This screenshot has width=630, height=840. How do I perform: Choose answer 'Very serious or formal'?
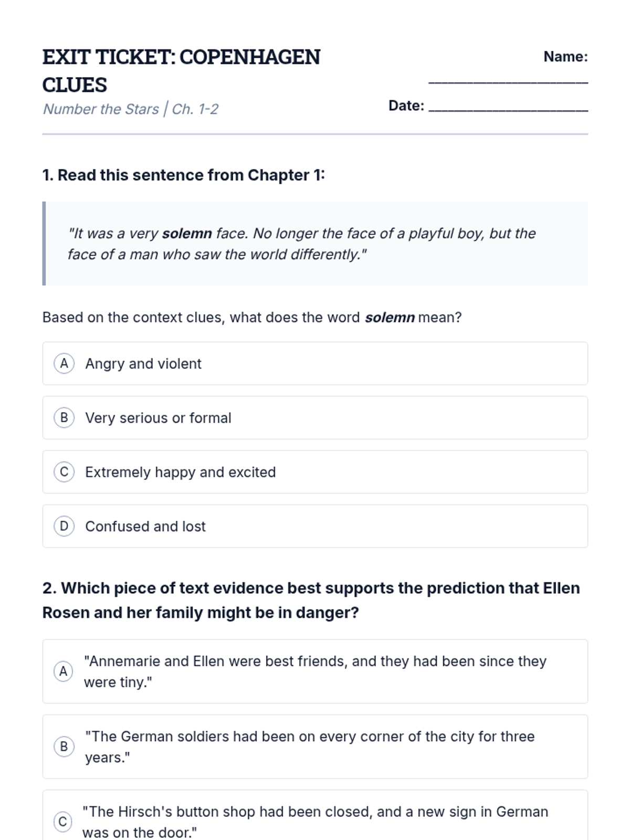[x=315, y=418]
